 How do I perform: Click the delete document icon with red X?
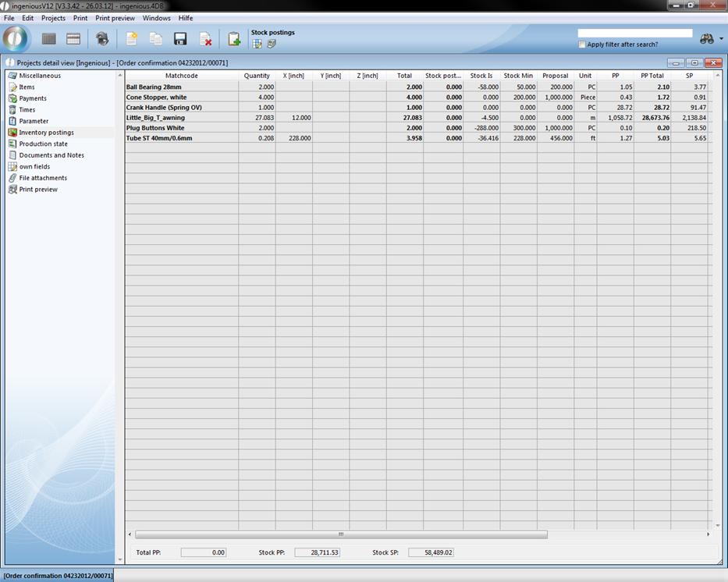205,39
